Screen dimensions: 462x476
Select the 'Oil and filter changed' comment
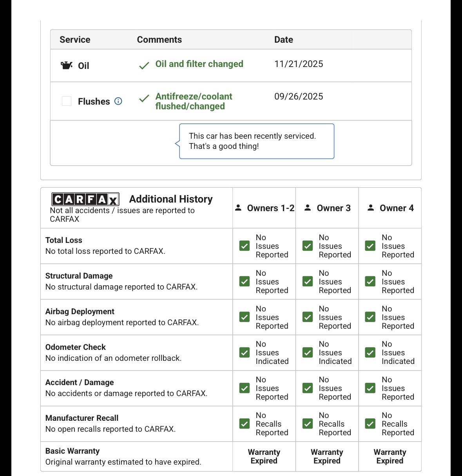199,64
